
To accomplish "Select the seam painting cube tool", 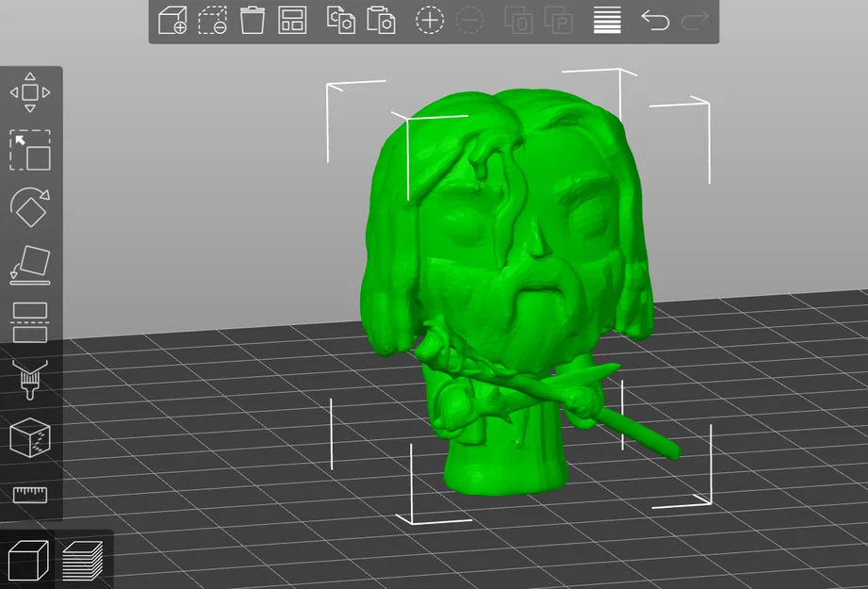I will [30, 437].
